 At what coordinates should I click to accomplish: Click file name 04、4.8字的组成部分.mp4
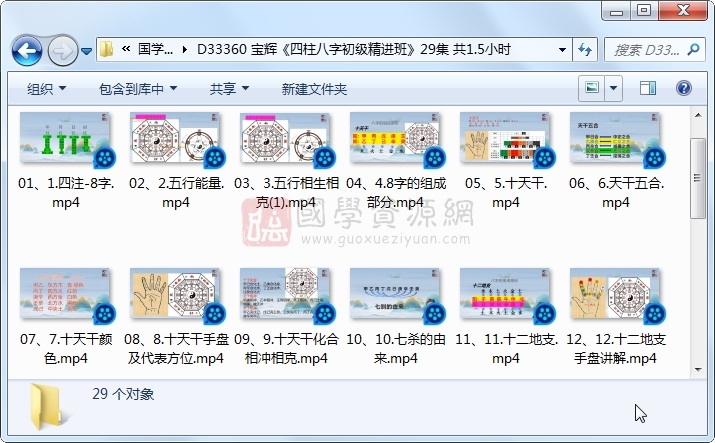click(396, 192)
